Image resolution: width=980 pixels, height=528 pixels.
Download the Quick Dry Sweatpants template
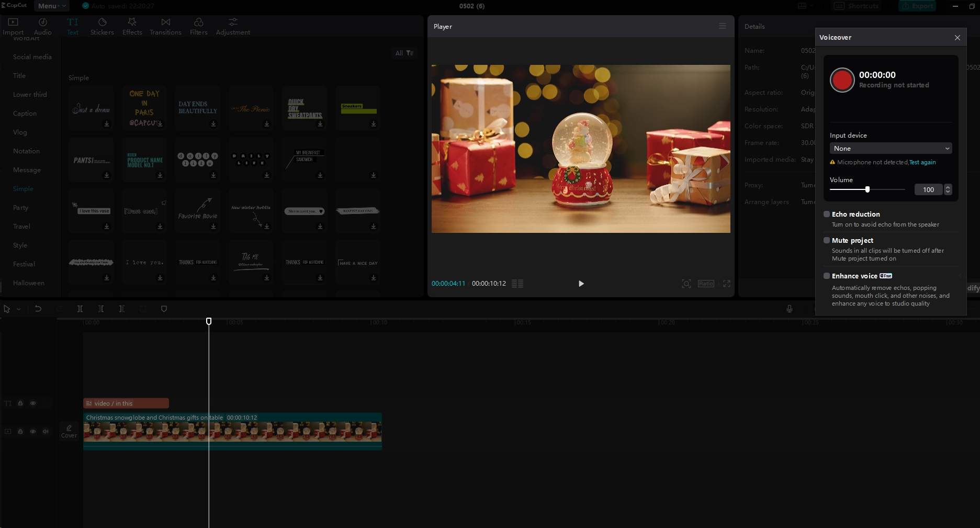[320, 124]
